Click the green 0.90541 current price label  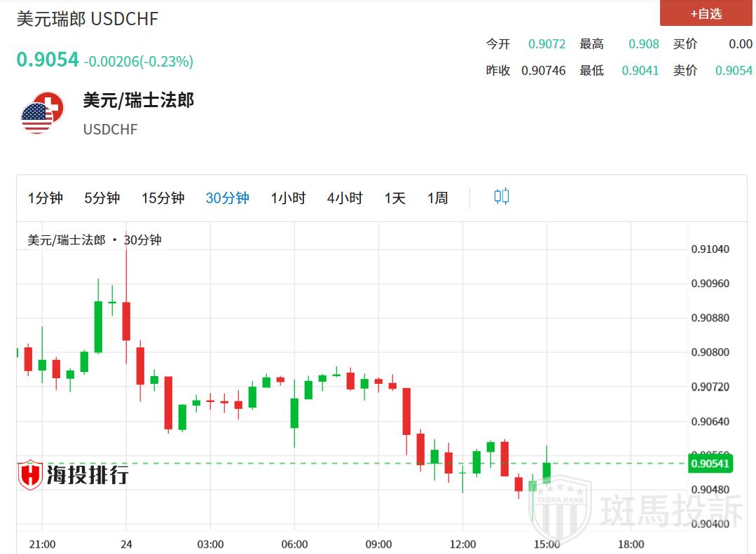pyautogui.click(x=710, y=463)
